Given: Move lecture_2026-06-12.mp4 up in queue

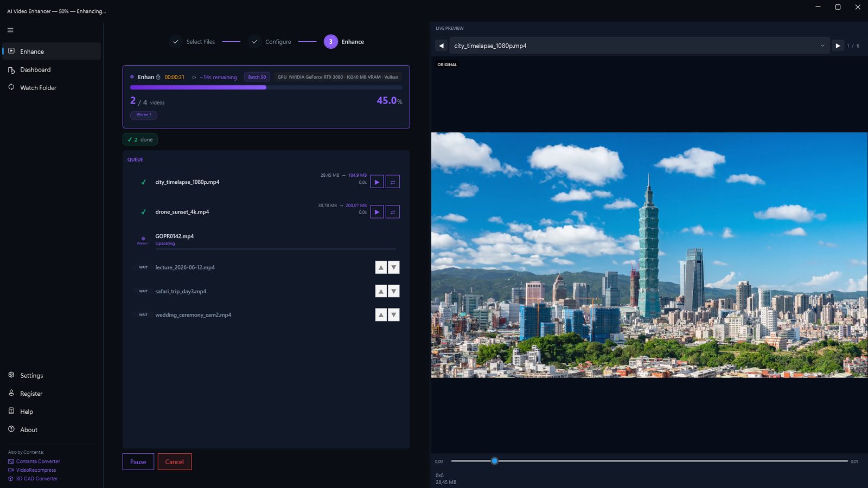Looking at the screenshot, I should click(x=381, y=267).
